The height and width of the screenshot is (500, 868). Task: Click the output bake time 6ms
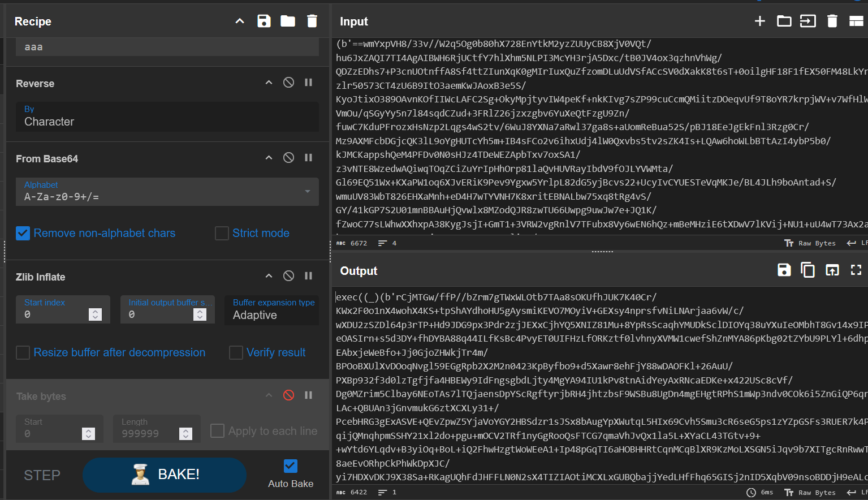coord(760,493)
